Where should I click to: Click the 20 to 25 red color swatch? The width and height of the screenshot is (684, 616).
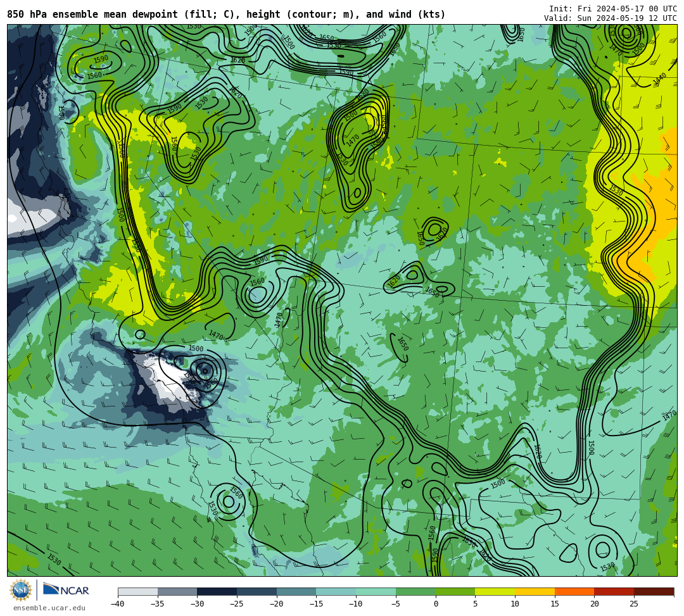pos(614,591)
